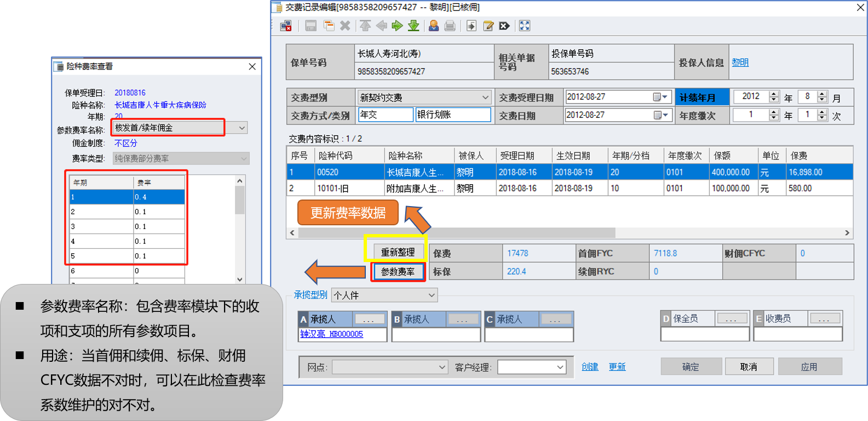Viewport: 868px width, 421px height.
Task: Click the fullscreen expand arrows icon
Action: [524, 26]
